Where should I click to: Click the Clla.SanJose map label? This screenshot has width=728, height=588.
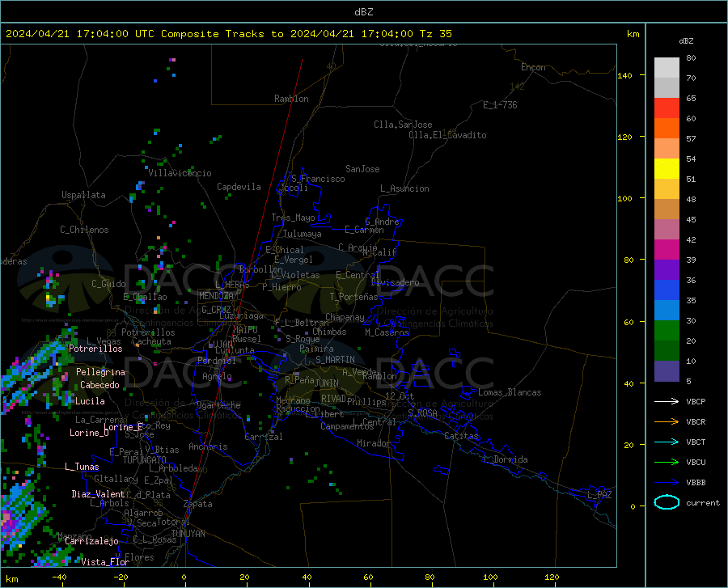(403, 125)
